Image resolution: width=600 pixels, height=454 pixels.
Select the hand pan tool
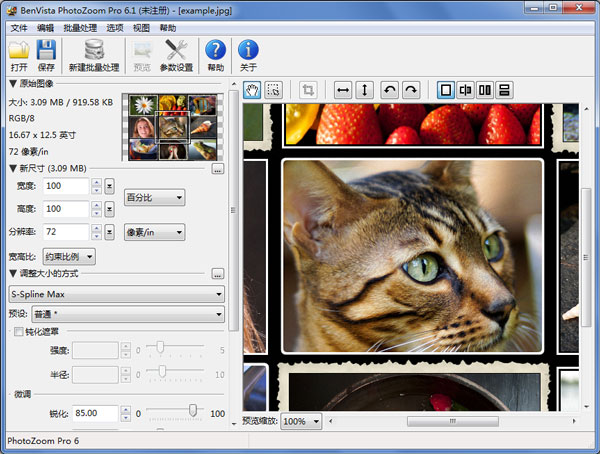point(252,90)
